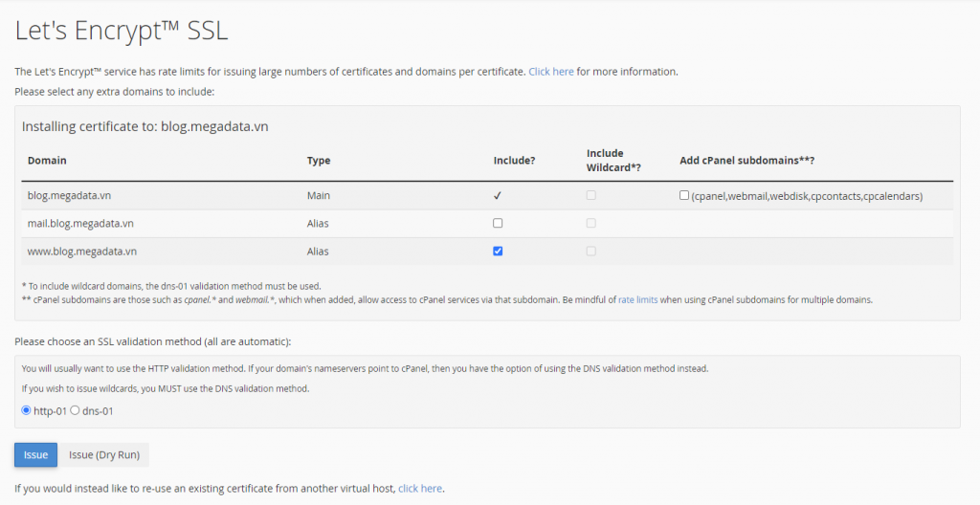Click the 'Add cPanel subdomains**?' column header
Viewport: 980px width, 505px height.
746,161
